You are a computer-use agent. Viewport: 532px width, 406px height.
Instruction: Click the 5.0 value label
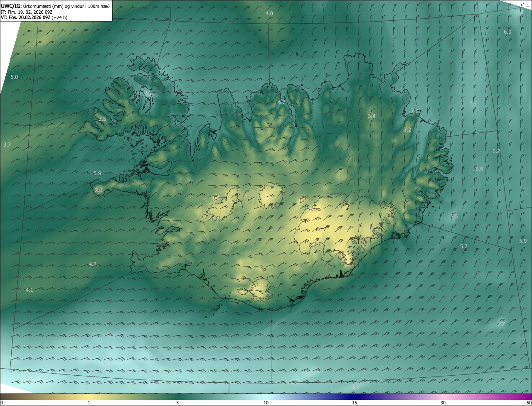14,77
